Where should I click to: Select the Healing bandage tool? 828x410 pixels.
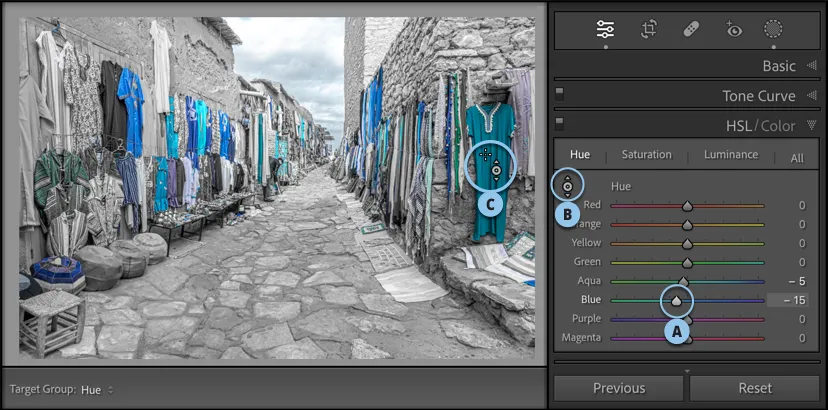[x=691, y=30]
